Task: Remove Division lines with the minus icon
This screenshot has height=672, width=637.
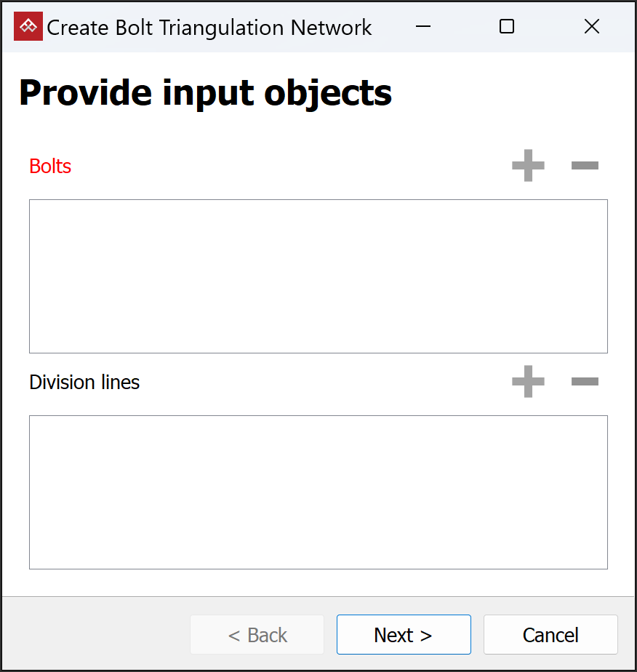Action: 585,382
